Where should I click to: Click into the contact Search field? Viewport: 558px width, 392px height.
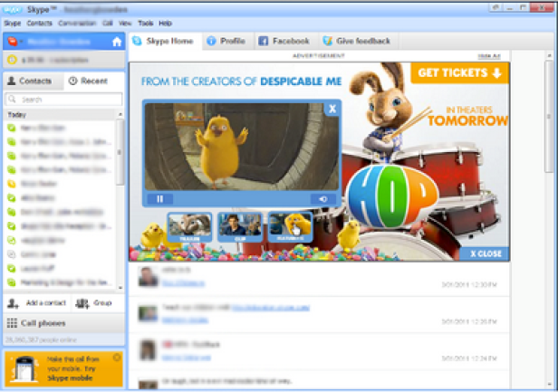pyautogui.click(x=63, y=100)
